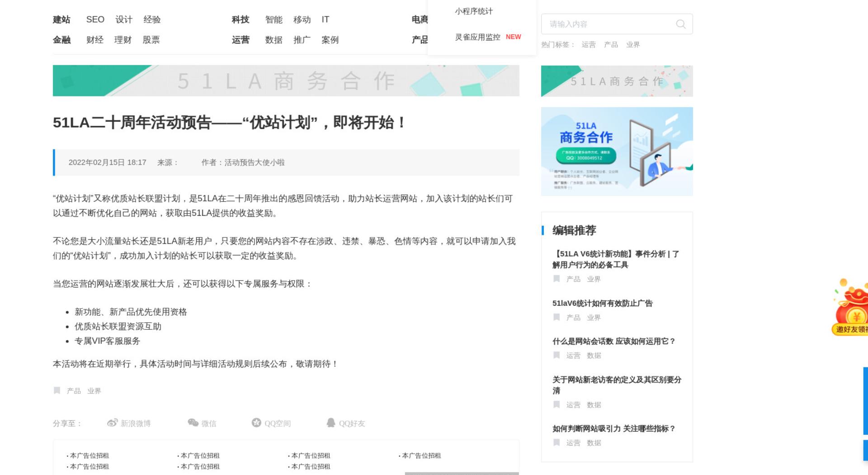Open the 智能 subcategory
The width and height of the screenshot is (868, 475).
[x=274, y=19]
